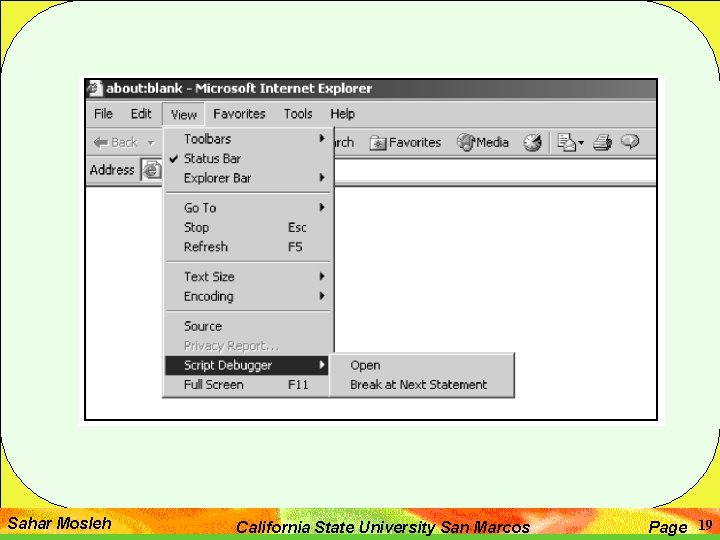This screenshot has height=540, width=720.
Task: Toggle the Status Bar checkmark item
Action: (248, 158)
